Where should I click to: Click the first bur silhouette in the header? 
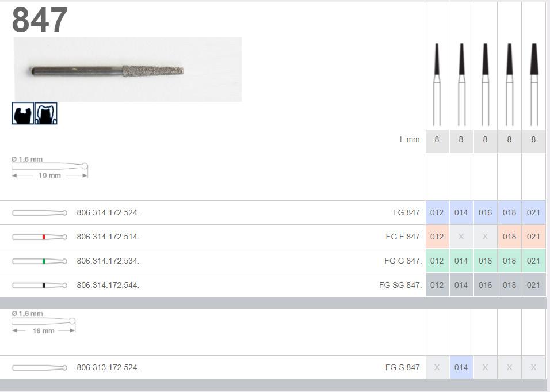click(x=437, y=83)
